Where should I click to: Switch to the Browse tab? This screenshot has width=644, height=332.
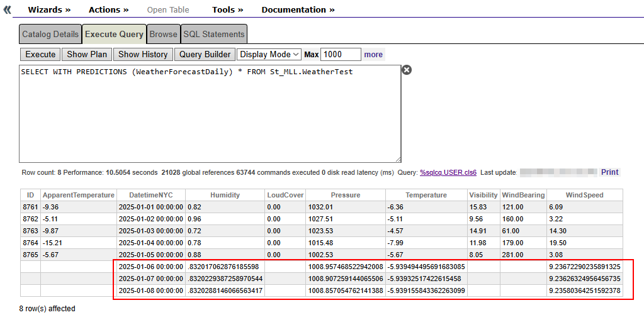(163, 34)
